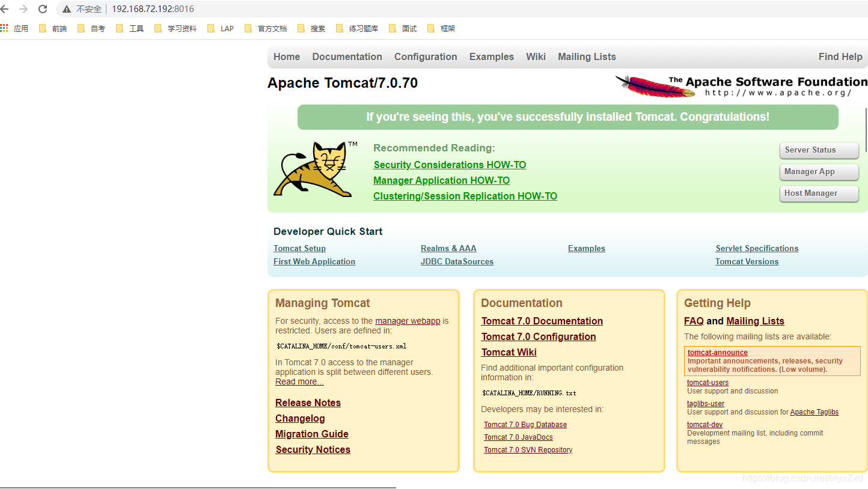Open the Changelog link
Screen dimensions: 868x489
pyautogui.click(x=300, y=419)
